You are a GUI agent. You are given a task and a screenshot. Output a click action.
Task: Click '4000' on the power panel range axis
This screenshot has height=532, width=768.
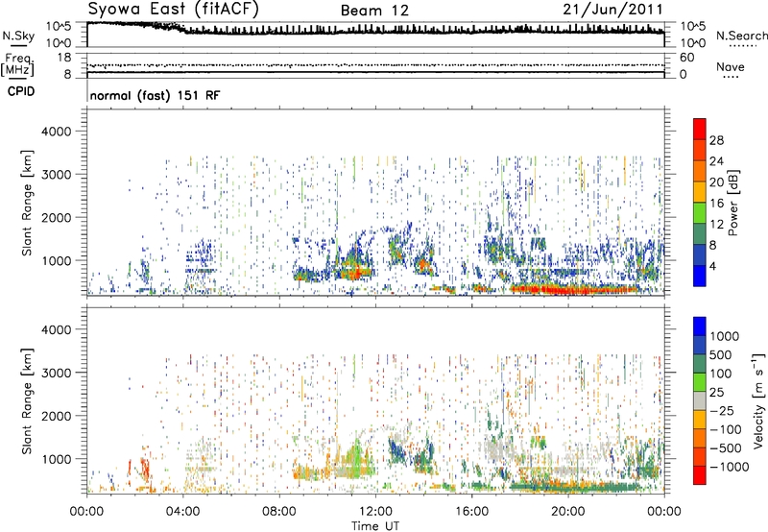(56, 132)
